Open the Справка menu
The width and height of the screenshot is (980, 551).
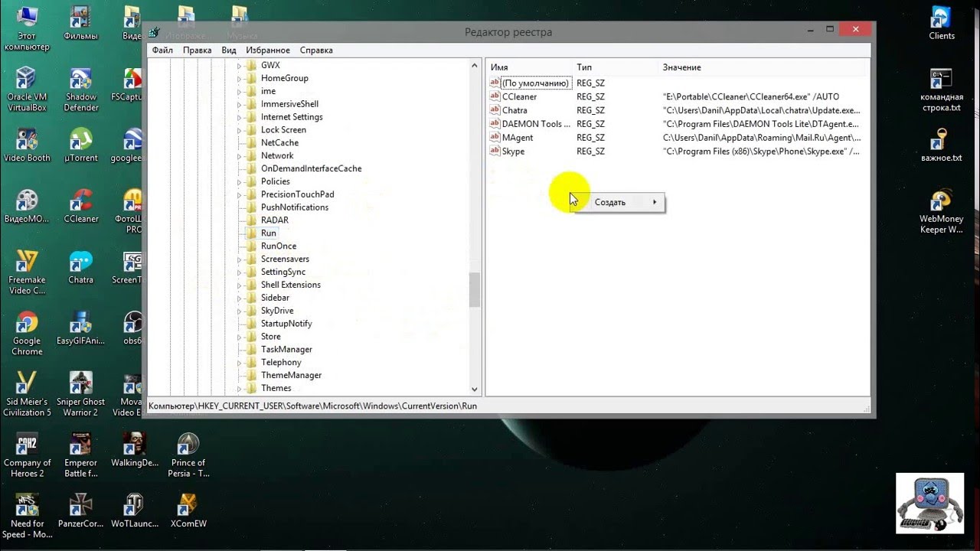[316, 50]
